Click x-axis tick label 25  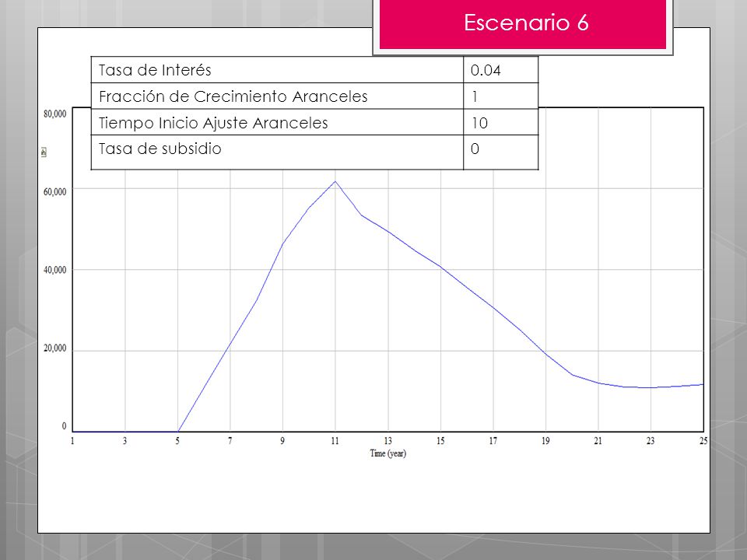point(703,441)
